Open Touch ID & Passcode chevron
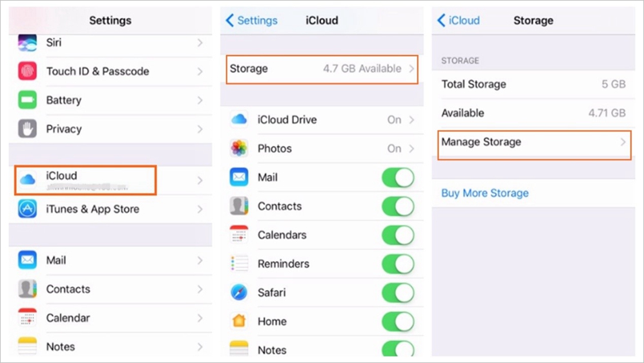 [x=200, y=72]
